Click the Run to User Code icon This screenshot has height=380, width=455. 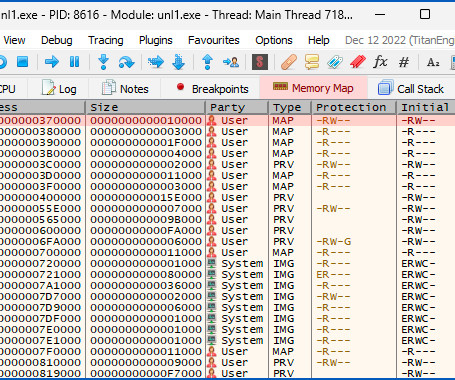pyautogui.click(x=231, y=62)
